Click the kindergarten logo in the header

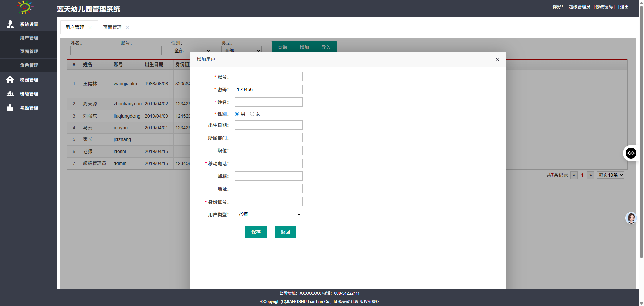(x=25, y=7)
